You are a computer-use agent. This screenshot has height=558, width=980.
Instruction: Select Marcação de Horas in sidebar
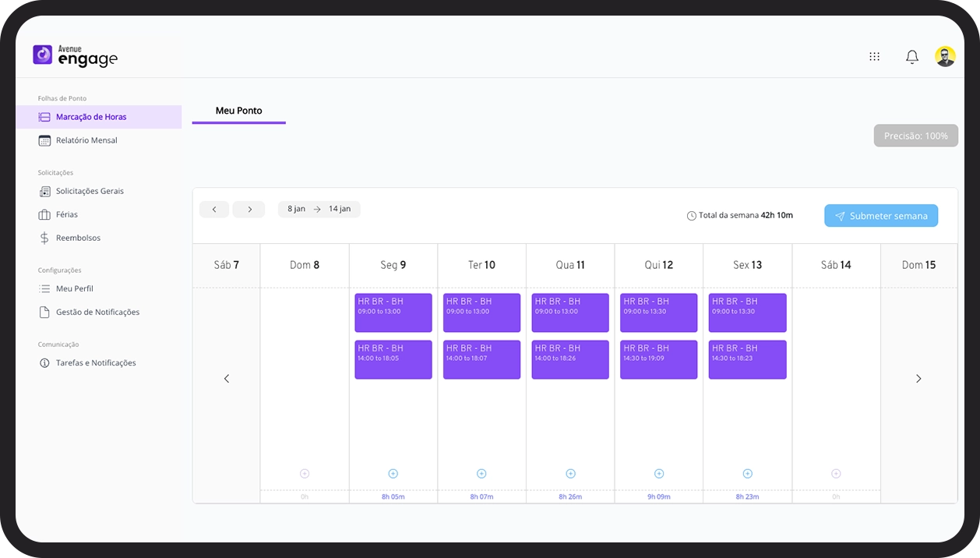(x=98, y=117)
